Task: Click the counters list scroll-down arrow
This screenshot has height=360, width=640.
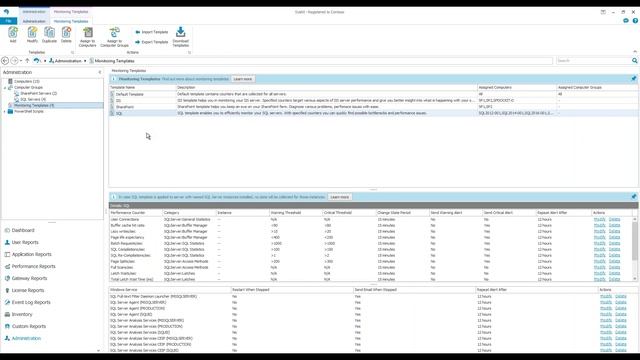Action: pos(635,279)
